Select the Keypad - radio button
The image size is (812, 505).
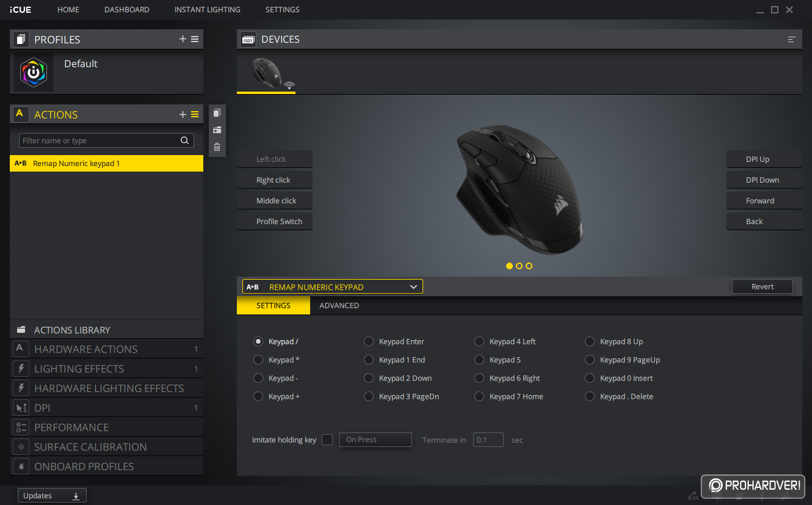[258, 378]
